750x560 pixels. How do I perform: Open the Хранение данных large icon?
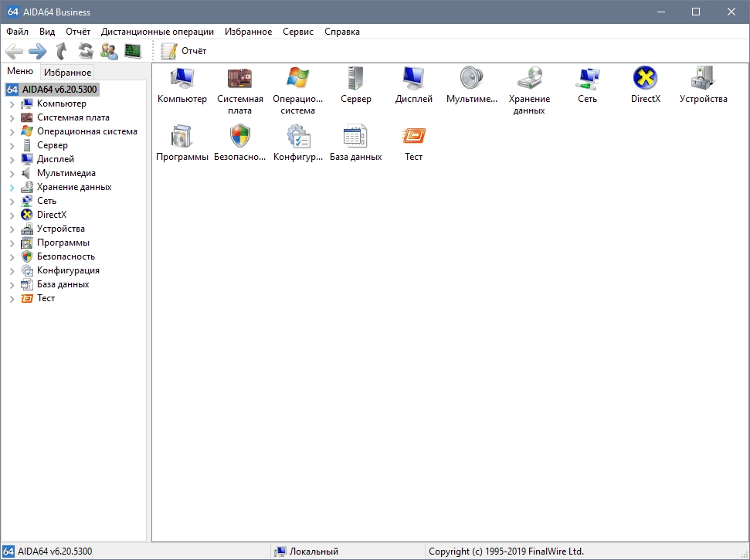[530, 91]
